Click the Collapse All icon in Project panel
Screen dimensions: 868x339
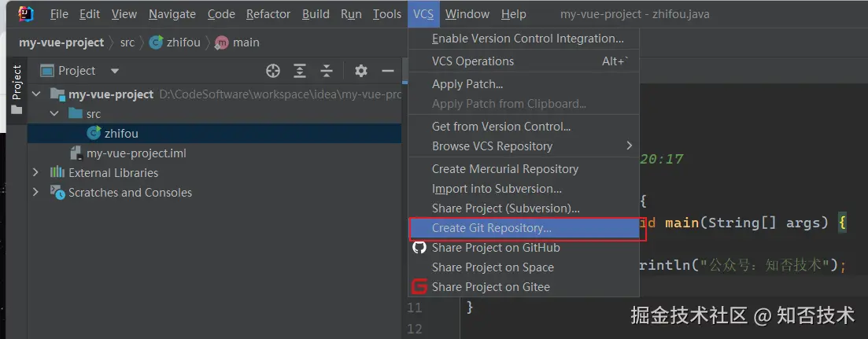click(x=327, y=71)
